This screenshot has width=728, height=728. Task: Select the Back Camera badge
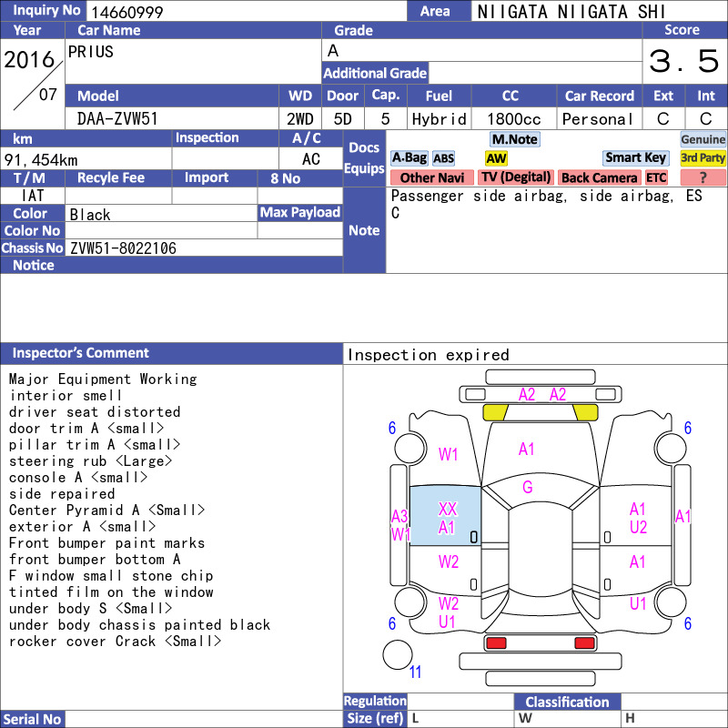599,177
